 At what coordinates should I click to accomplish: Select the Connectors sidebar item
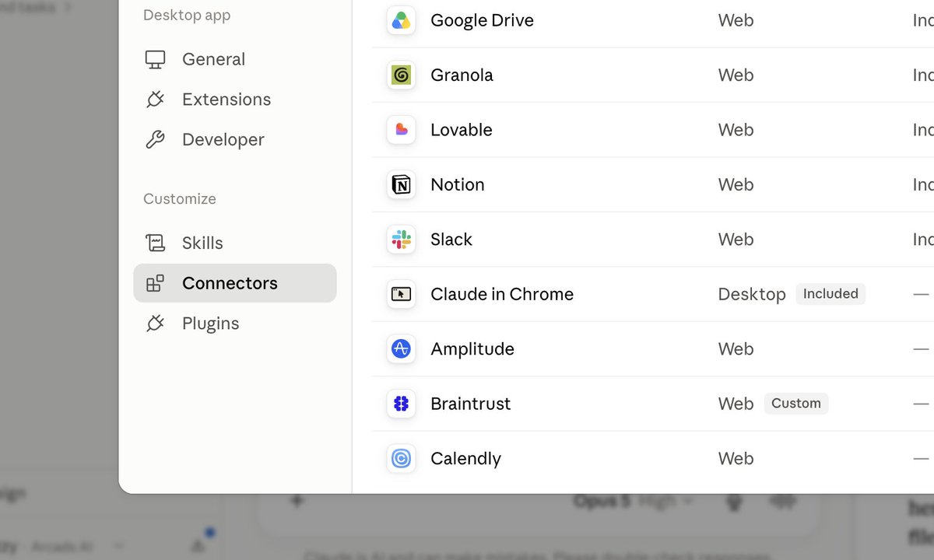pos(235,283)
